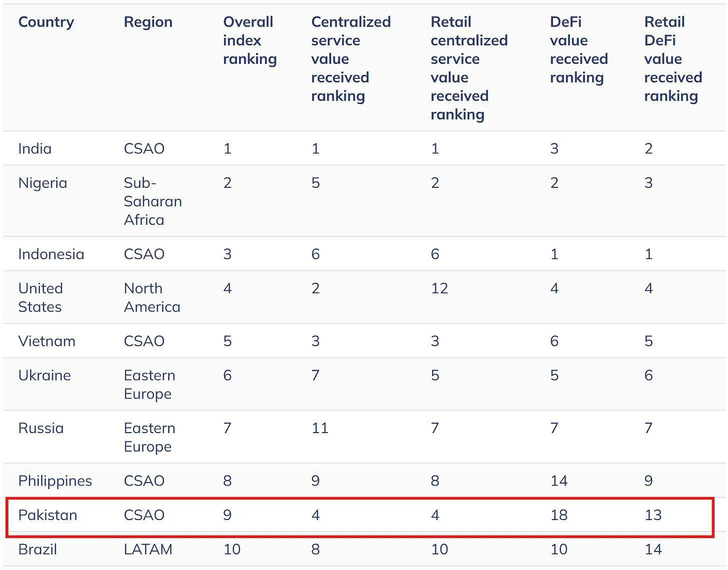Select the Vietnam country cell

[x=46, y=341]
